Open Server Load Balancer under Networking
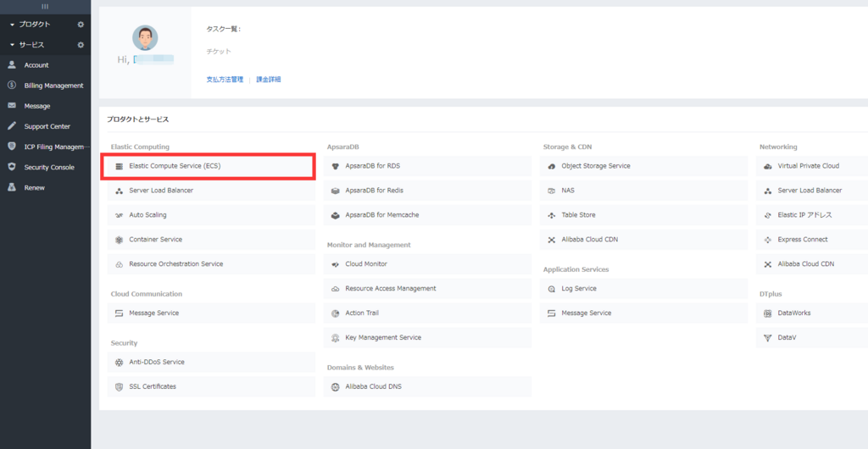The width and height of the screenshot is (868, 449). [811, 191]
